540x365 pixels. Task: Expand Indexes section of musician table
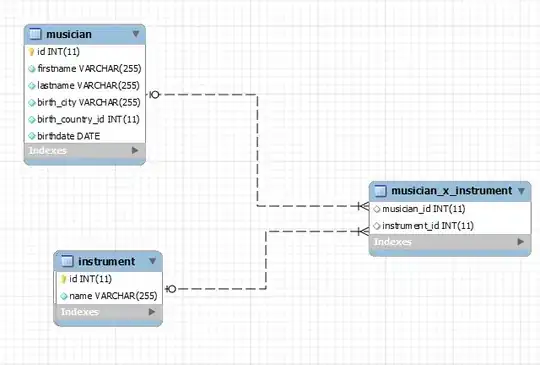tap(135, 150)
